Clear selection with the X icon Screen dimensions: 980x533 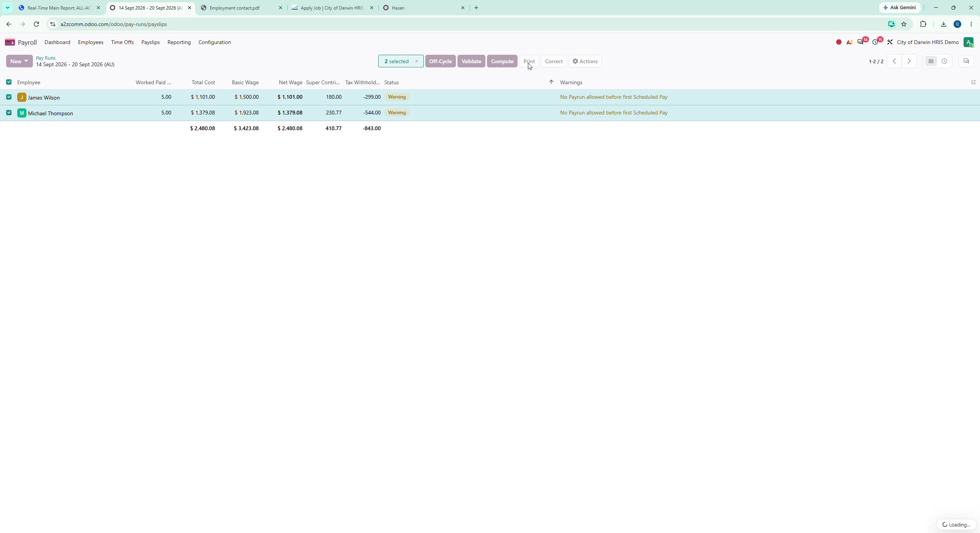(x=416, y=61)
